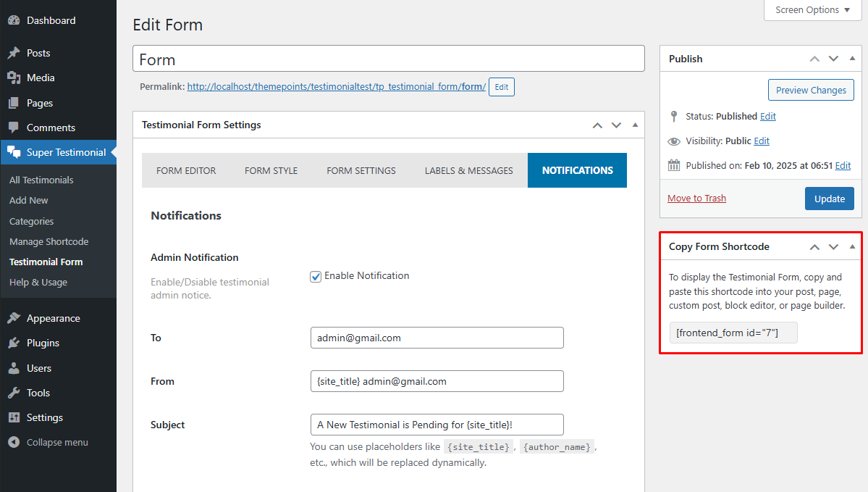
Task: Move Testimonial Form Settings panel up
Action: [x=597, y=125]
